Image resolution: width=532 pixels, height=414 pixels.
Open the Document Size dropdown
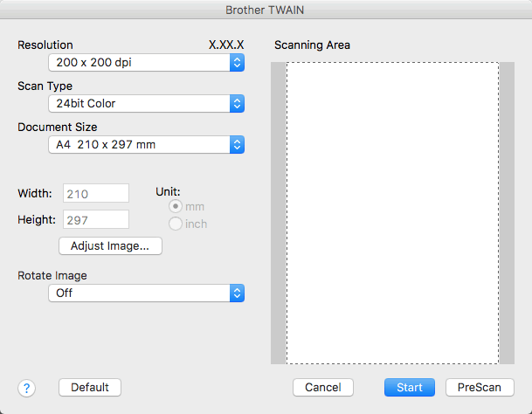(146, 145)
